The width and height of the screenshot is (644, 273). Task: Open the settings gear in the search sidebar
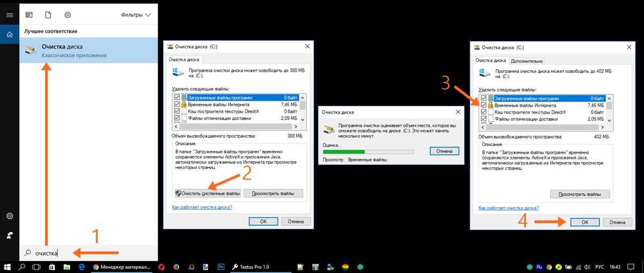click(x=9, y=216)
